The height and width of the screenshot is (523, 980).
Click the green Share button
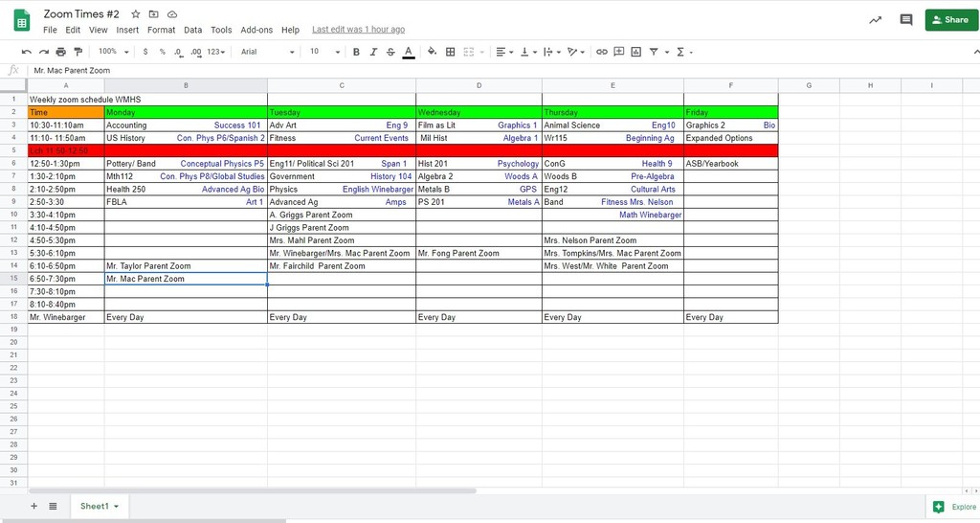[950, 20]
